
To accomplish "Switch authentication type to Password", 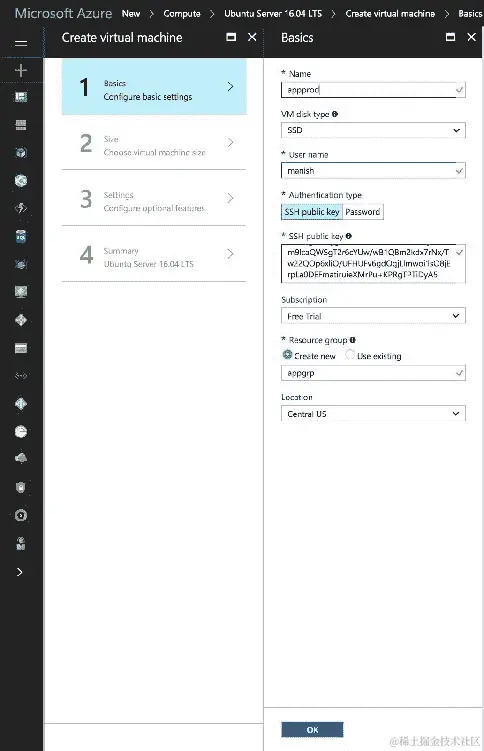I will click(363, 212).
